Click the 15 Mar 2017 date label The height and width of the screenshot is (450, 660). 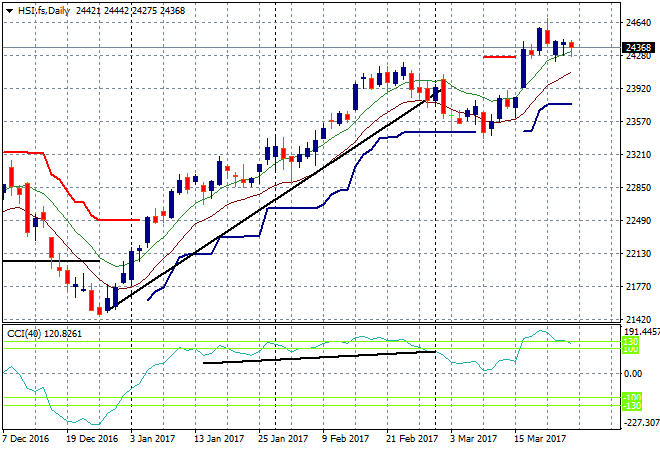pyautogui.click(x=540, y=439)
